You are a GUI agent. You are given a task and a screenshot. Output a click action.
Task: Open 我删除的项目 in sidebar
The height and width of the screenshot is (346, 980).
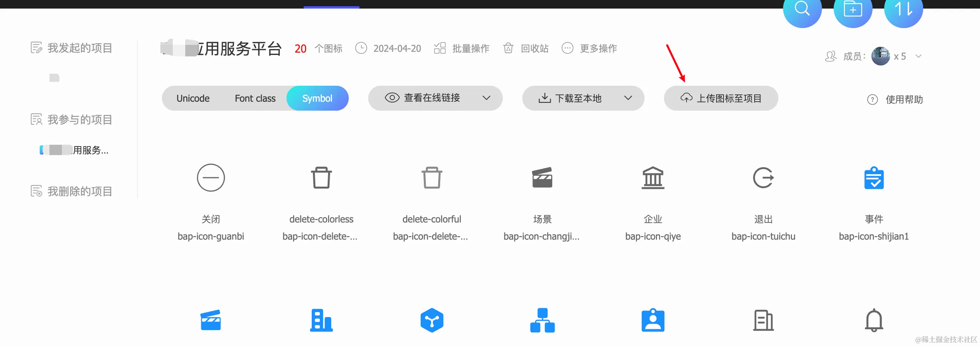tap(80, 191)
